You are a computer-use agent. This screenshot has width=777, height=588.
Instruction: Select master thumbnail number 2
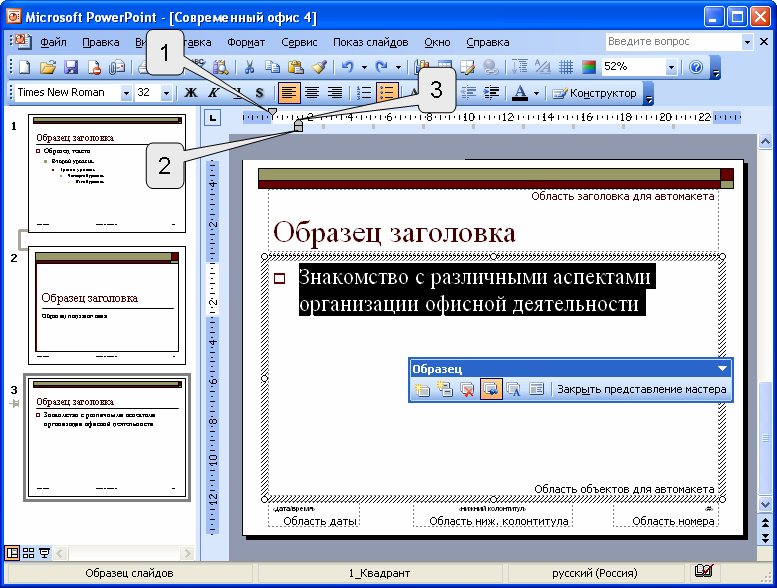point(107,305)
